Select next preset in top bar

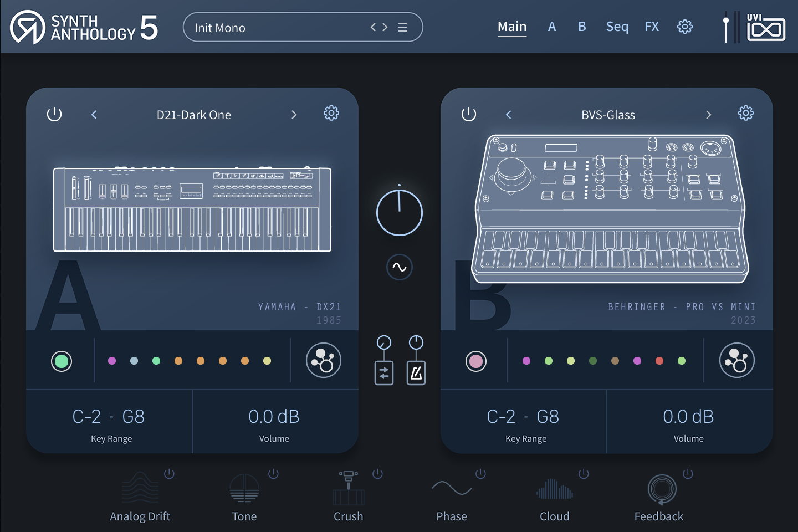pos(385,27)
